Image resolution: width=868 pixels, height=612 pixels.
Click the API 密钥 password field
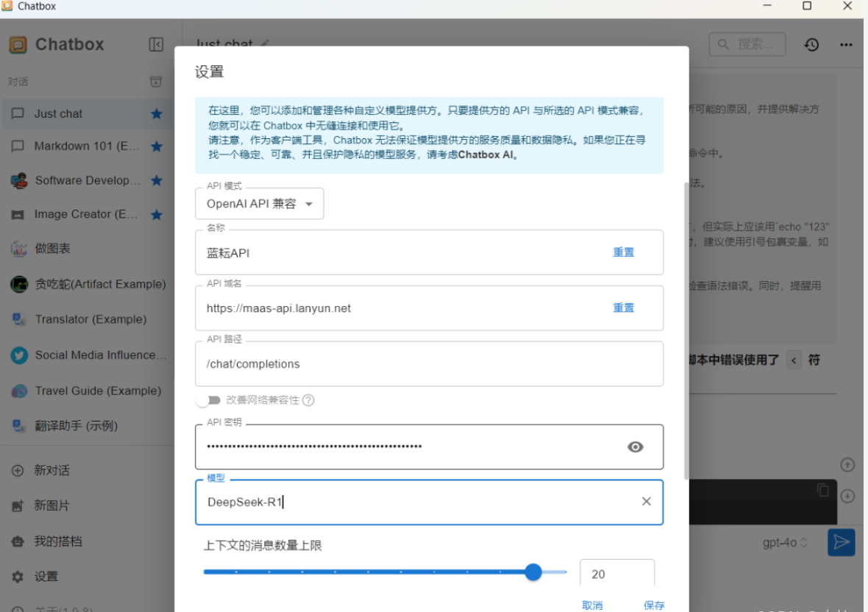[429, 447]
